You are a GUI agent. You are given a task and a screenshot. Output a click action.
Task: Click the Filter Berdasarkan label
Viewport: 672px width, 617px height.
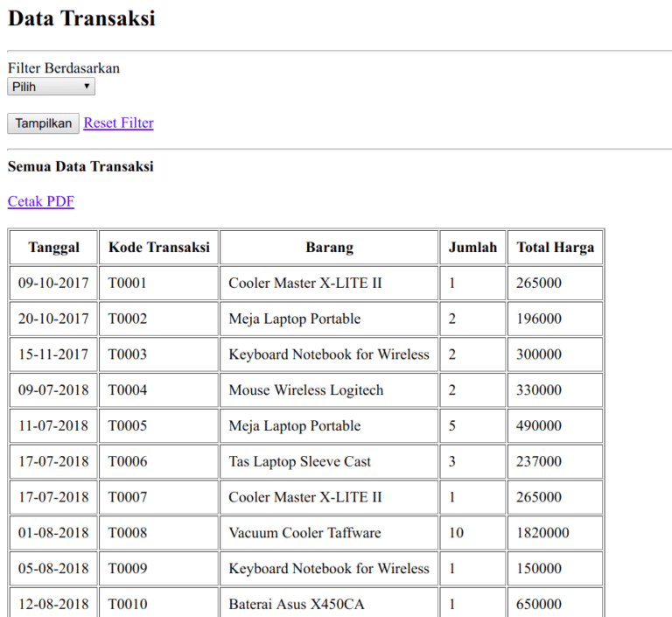pyautogui.click(x=63, y=68)
